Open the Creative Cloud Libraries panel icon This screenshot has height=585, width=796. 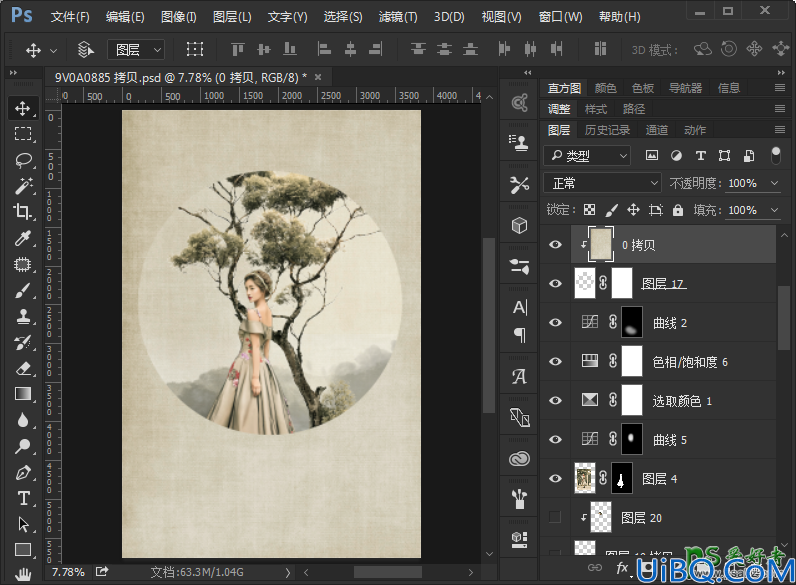point(519,459)
